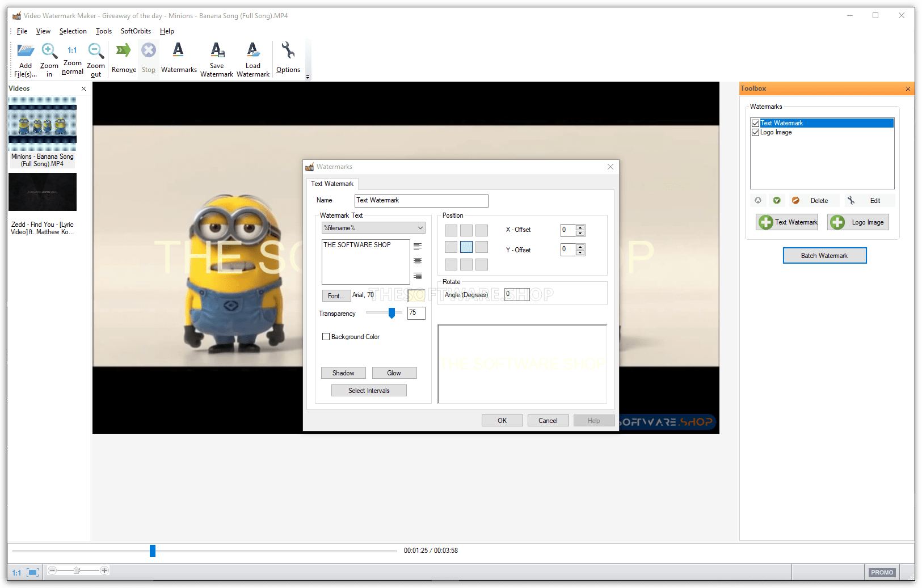This screenshot has height=588, width=922.
Task: Enable the Background Color checkbox
Action: click(x=326, y=337)
